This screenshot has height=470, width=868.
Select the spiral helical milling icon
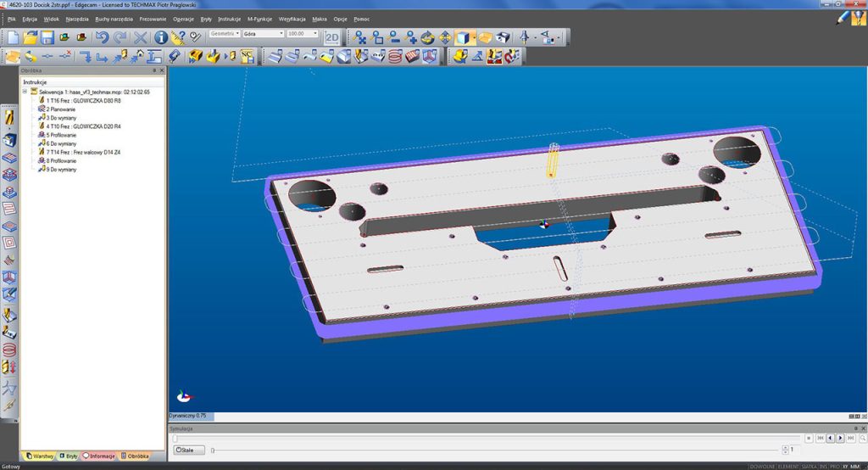(x=395, y=56)
